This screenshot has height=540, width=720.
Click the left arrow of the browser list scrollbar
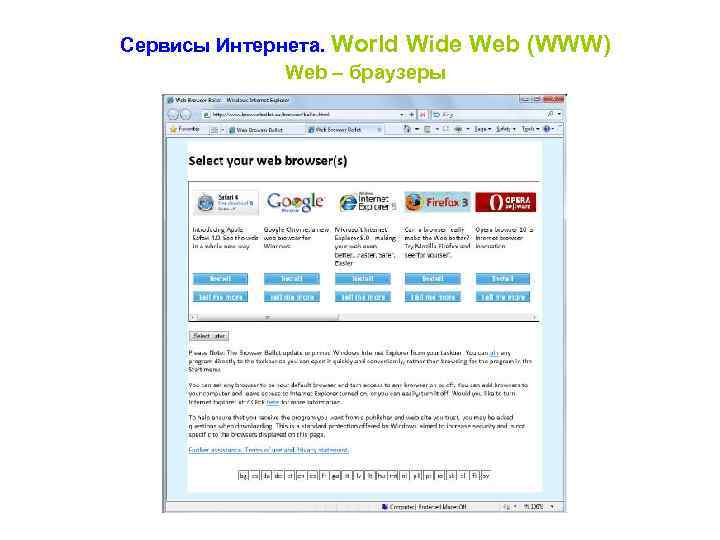coord(193,317)
